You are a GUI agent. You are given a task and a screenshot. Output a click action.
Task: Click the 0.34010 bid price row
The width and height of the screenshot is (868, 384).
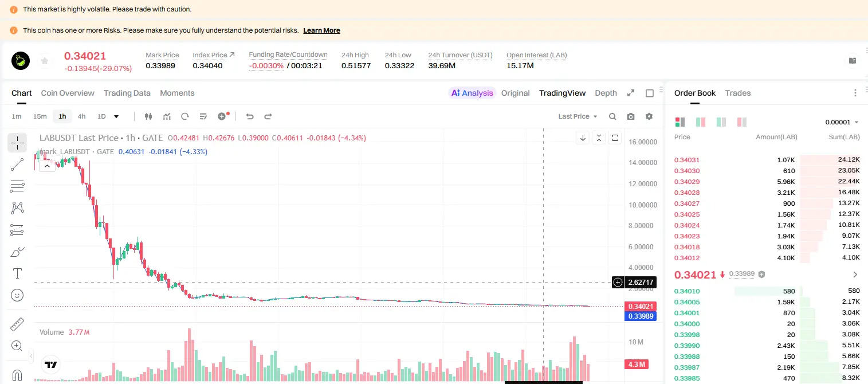[x=767, y=291]
